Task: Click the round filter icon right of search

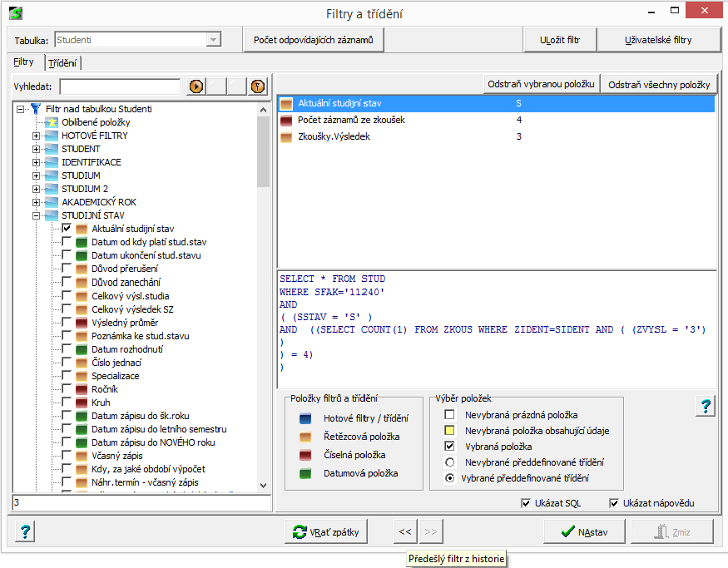Action: 257,86
